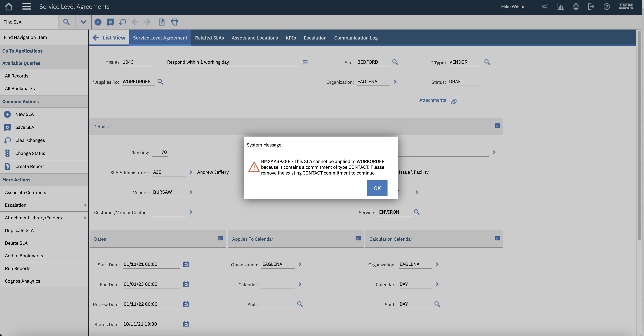Click the Create Report toolbar icon

tap(162, 22)
